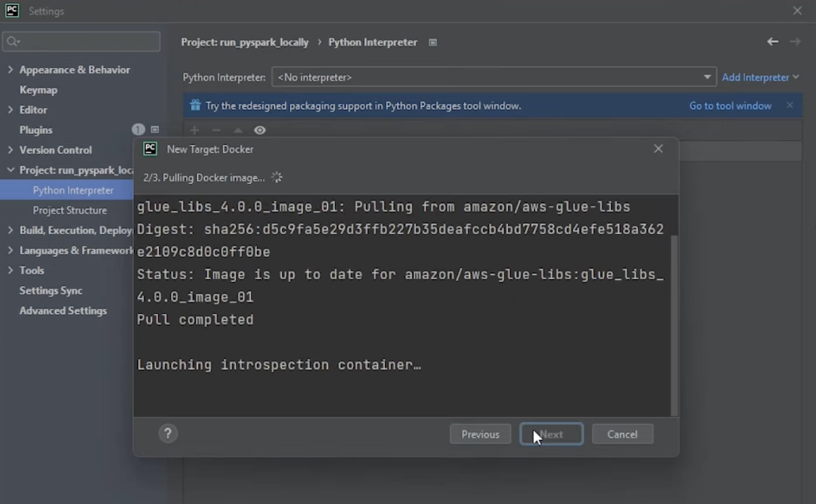Screen dimensions: 816x504
Task: Click the Appearance & Behavior label
Action: click(75, 70)
